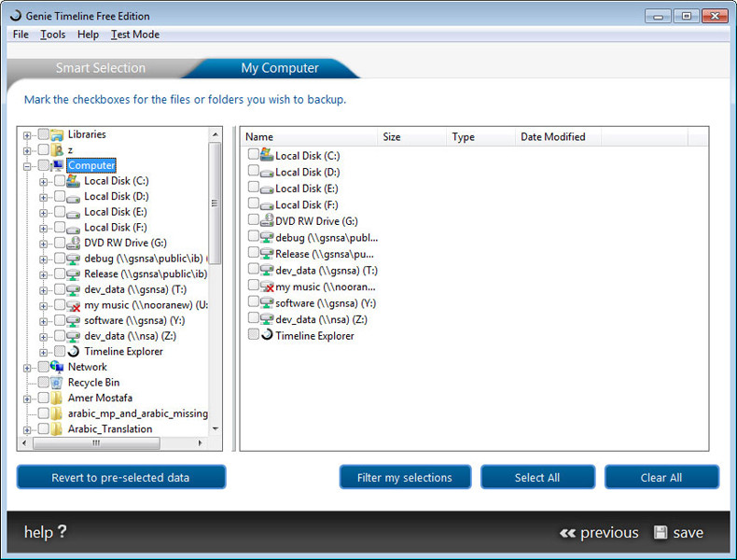Click DVD RW Drive (G:) icon in file list
Viewport: 737px width, 560px height.
click(267, 220)
